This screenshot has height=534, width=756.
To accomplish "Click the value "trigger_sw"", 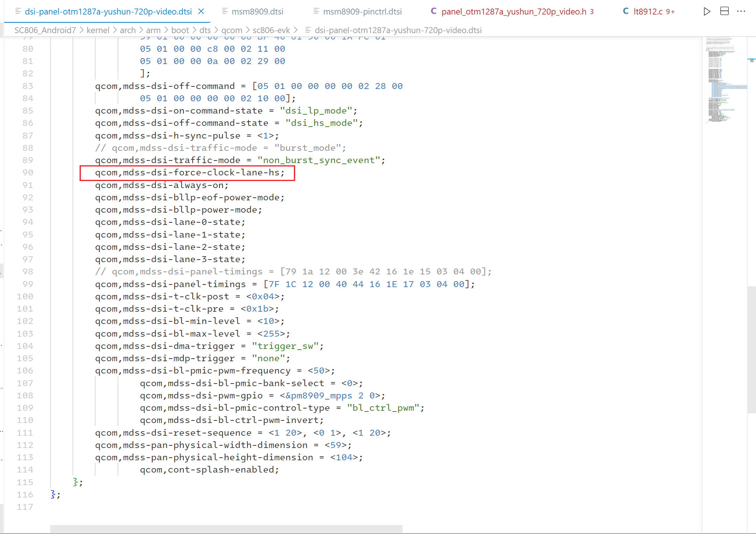I will pos(285,346).
